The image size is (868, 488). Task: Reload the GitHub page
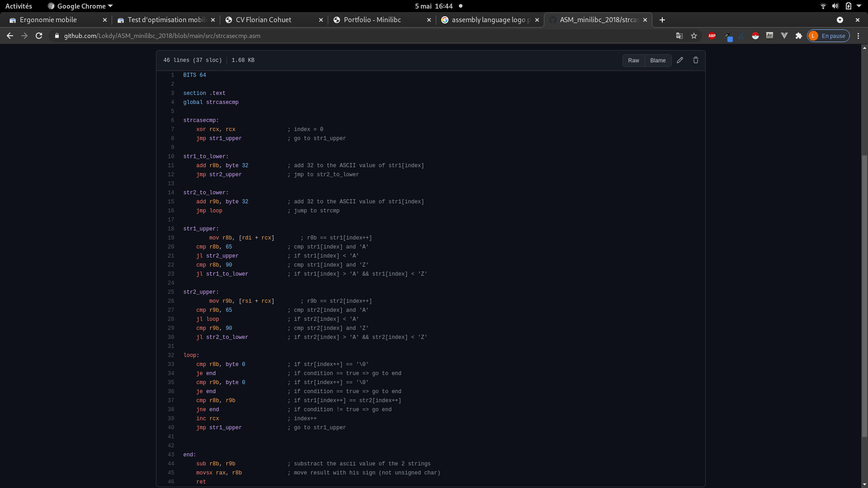tap(39, 36)
